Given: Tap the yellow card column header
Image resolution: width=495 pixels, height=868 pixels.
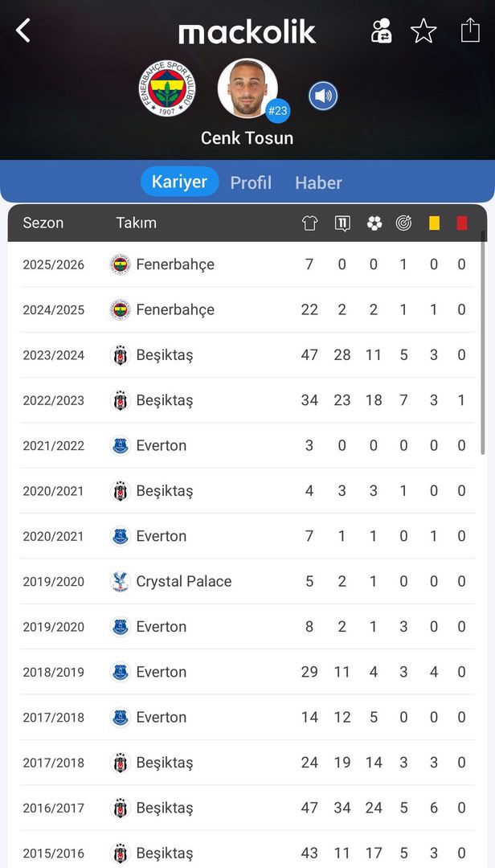Looking at the screenshot, I should pos(434,223).
